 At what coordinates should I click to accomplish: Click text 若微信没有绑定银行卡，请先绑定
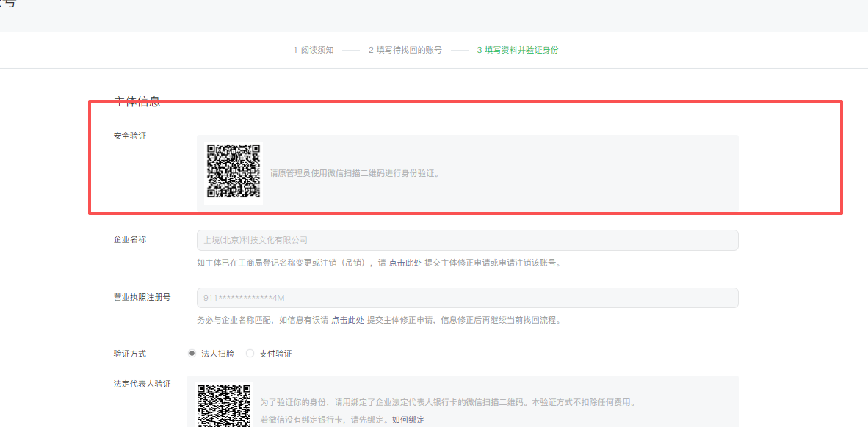point(325,420)
